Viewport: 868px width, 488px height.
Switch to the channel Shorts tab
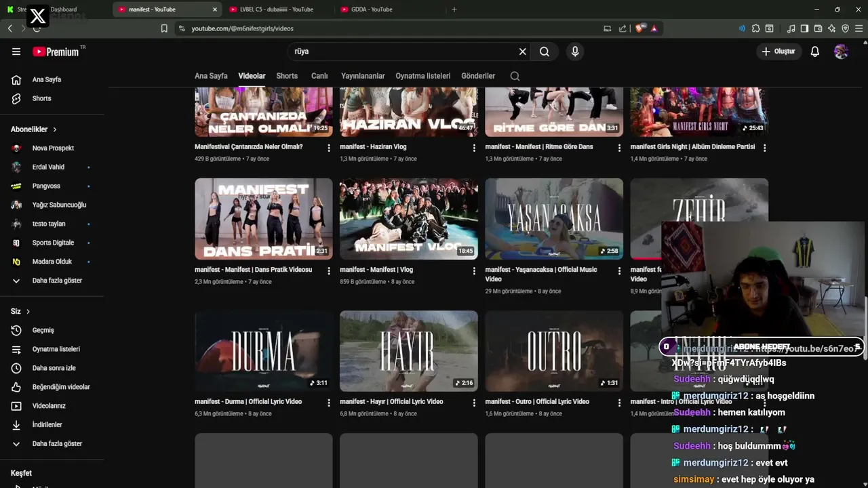click(x=287, y=76)
